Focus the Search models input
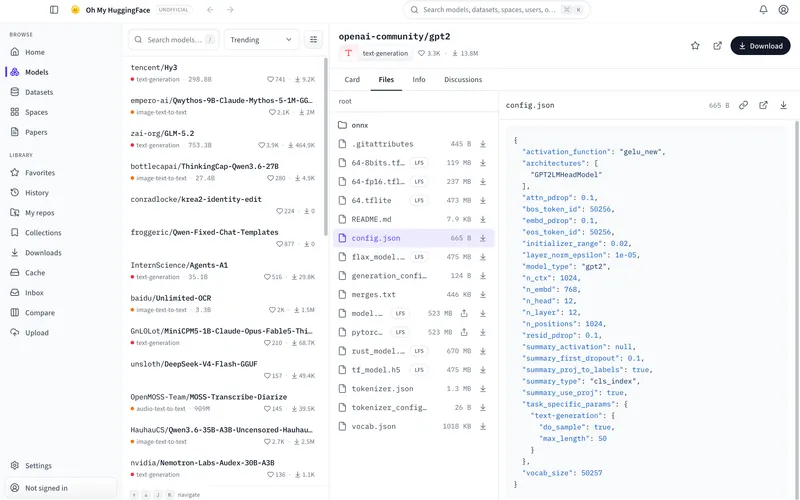The image size is (800, 500). tap(174, 39)
